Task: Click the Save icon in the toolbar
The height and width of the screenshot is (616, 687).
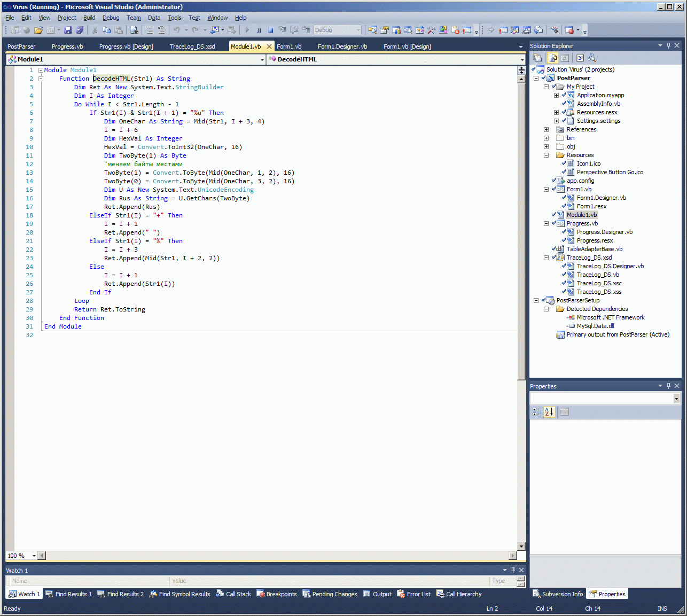Action: tap(68, 30)
